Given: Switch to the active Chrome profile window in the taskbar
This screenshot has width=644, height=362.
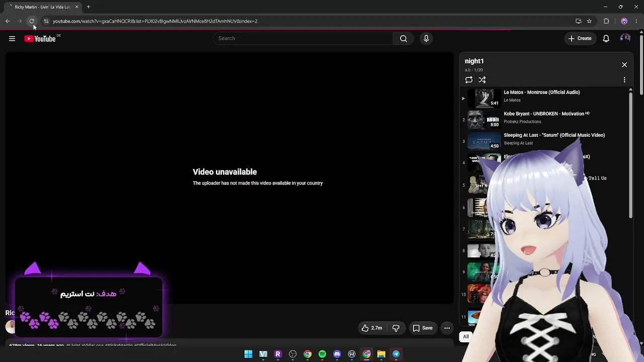Looking at the screenshot, I should pyautogui.click(x=367, y=354).
